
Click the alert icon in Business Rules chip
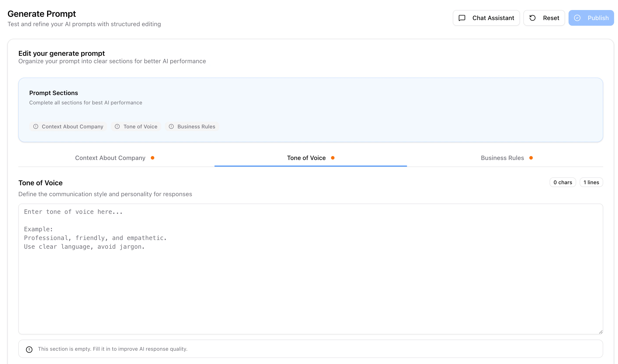[x=171, y=127]
